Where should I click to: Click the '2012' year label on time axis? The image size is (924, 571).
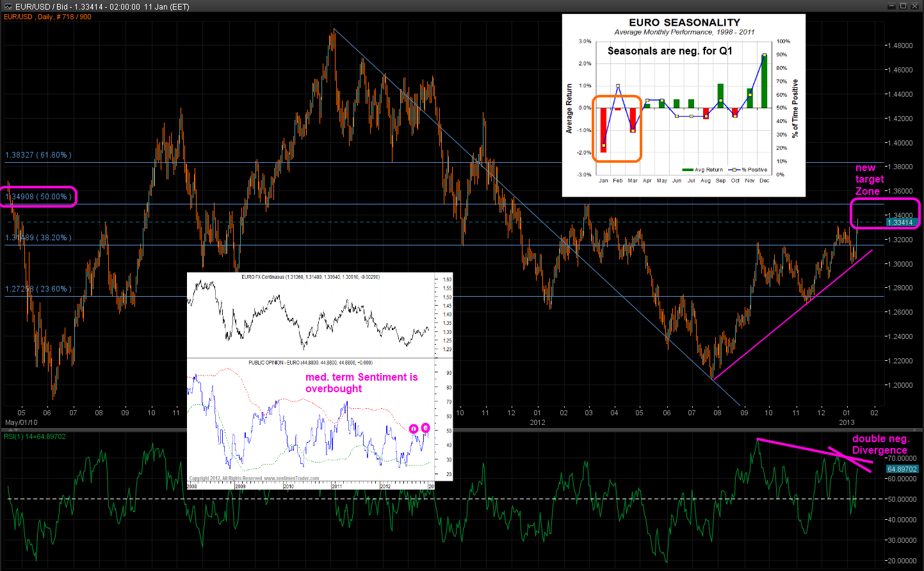tap(537, 422)
